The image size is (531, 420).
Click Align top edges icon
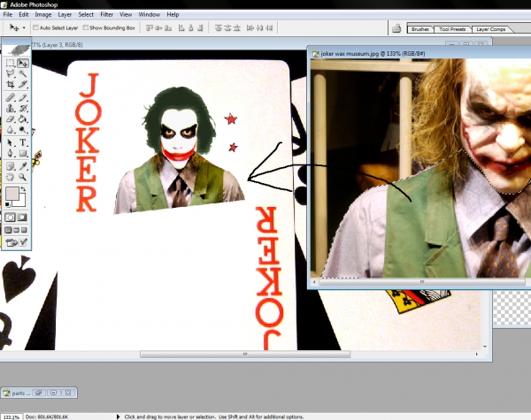[150, 28]
